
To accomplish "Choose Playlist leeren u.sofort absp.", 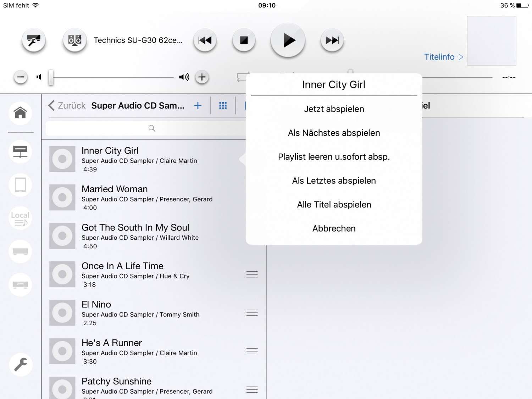I will [334, 157].
